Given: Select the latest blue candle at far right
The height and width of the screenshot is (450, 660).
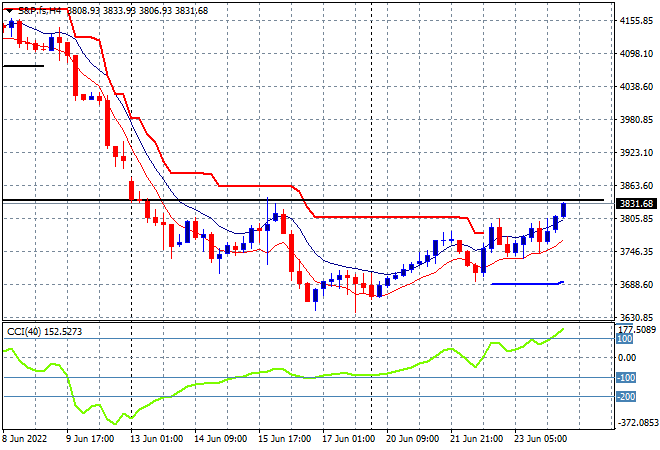Looking at the screenshot, I should coord(563,210).
